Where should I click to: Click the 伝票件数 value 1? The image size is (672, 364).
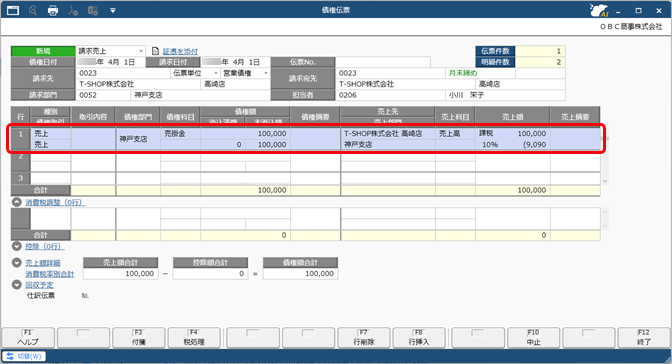click(540, 51)
